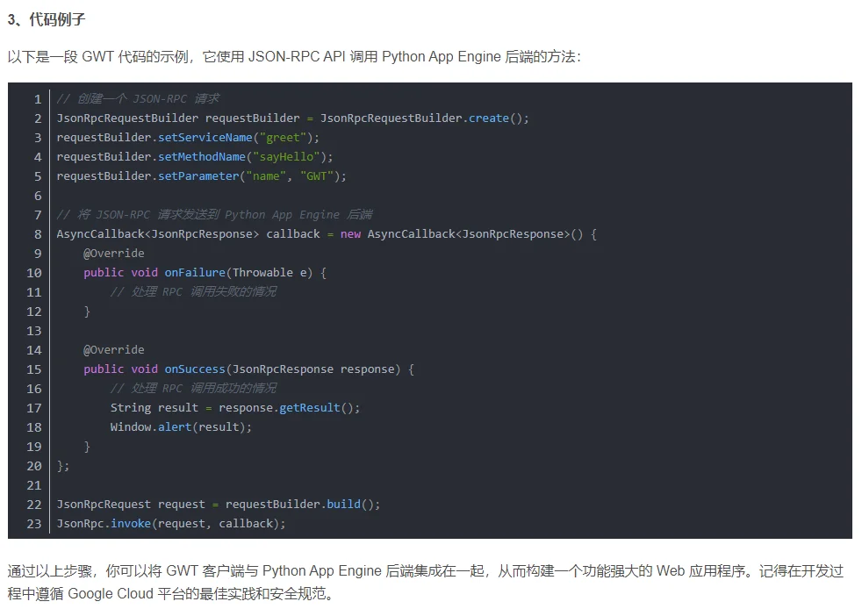Select onFailure method name on line 10

[194, 272]
